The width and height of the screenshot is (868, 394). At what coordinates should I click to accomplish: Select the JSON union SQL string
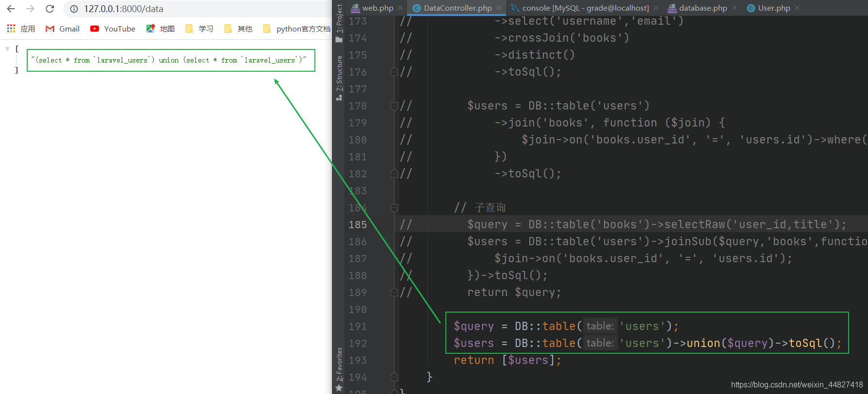coord(169,60)
